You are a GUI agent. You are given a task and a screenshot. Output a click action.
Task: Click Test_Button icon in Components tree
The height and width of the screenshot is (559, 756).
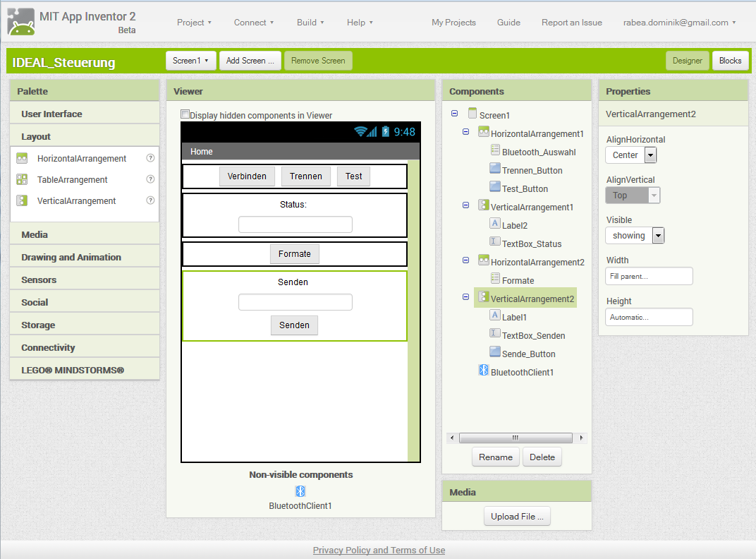(495, 186)
